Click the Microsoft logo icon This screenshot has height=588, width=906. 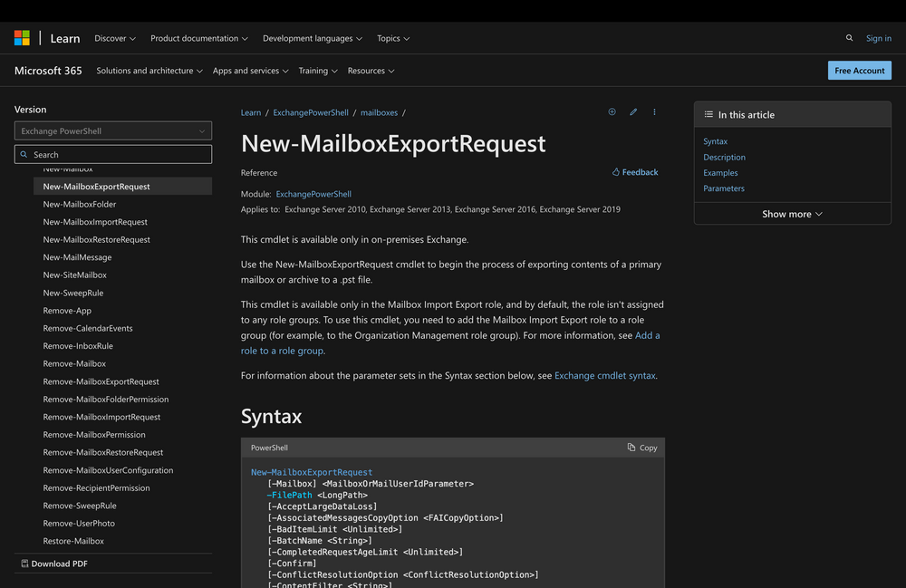click(21, 37)
